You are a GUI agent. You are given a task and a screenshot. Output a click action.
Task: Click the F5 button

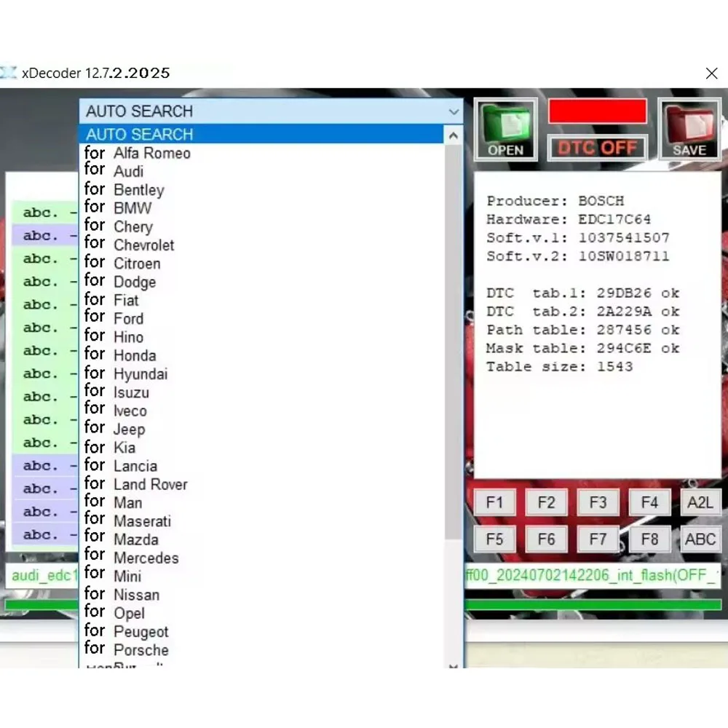[x=494, y=539]
